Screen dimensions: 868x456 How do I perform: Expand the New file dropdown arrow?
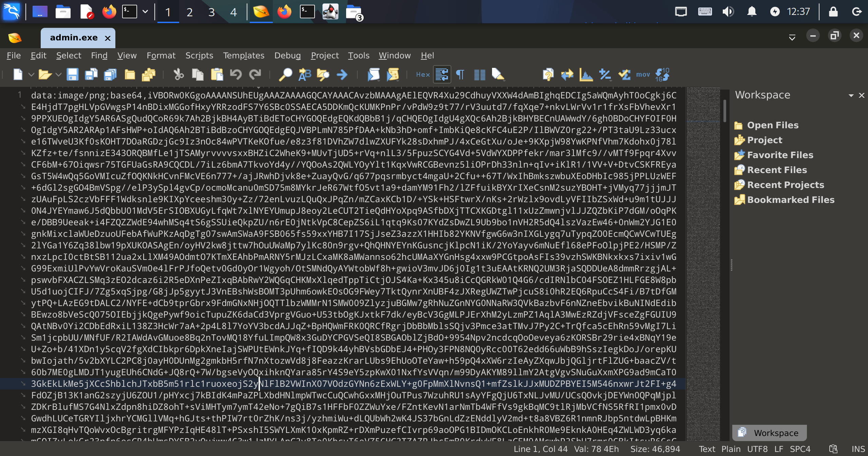click(31, 74)
